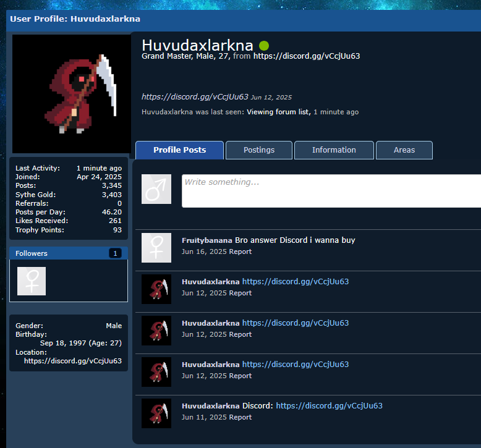
Task: Open the Postings tab
Action: pyautogui.click(x=259, y=150)
